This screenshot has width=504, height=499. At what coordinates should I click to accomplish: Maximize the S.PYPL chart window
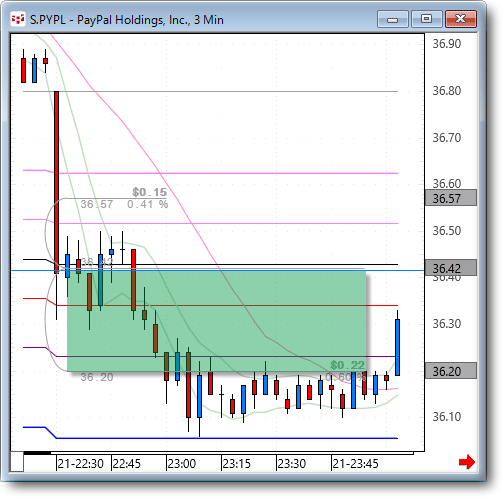click(426, 19)
